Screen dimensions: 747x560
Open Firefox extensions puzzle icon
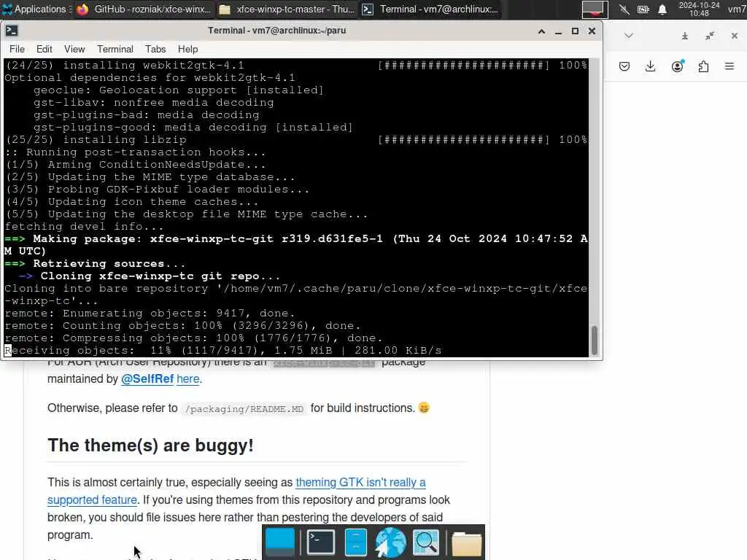(703, 66)
